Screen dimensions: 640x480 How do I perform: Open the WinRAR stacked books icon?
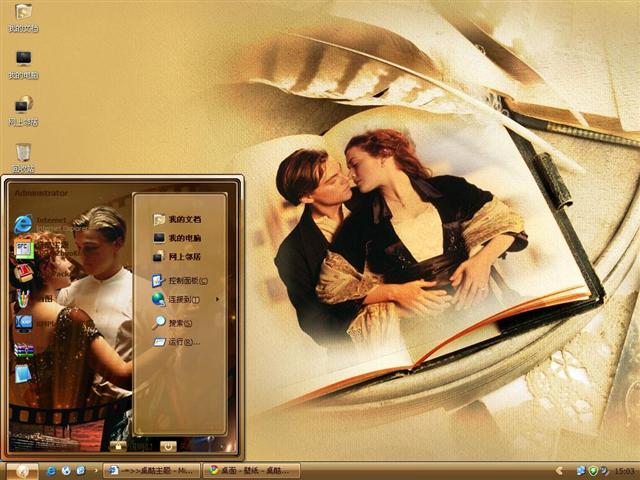click(x=23, y=350)
